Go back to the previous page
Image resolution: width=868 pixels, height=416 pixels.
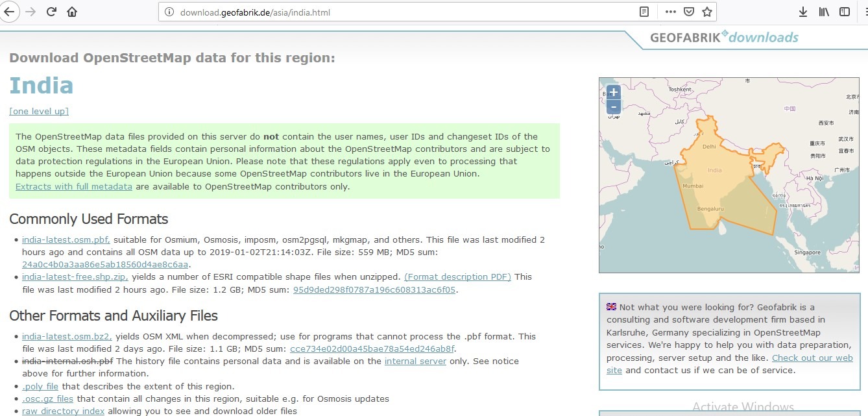(x=8, y=12)
